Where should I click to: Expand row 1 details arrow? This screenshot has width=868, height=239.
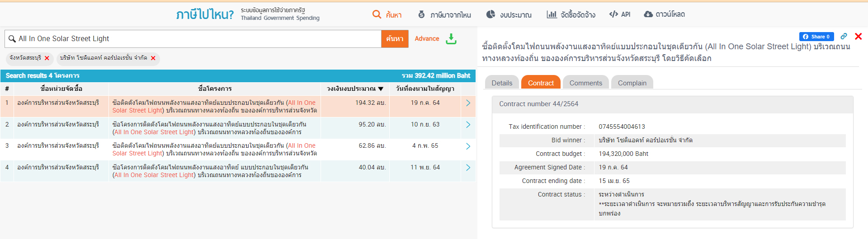click(x=468, y=103)
